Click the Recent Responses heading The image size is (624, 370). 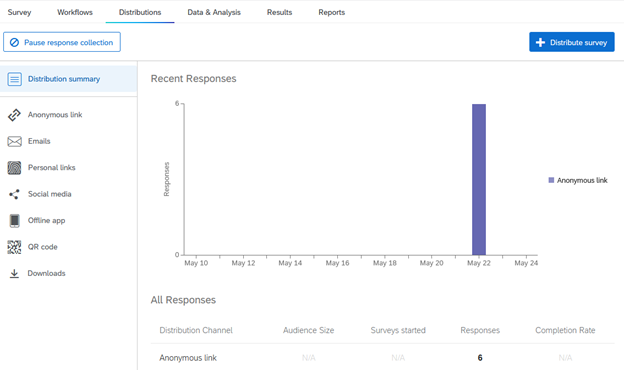pos(193,79)
